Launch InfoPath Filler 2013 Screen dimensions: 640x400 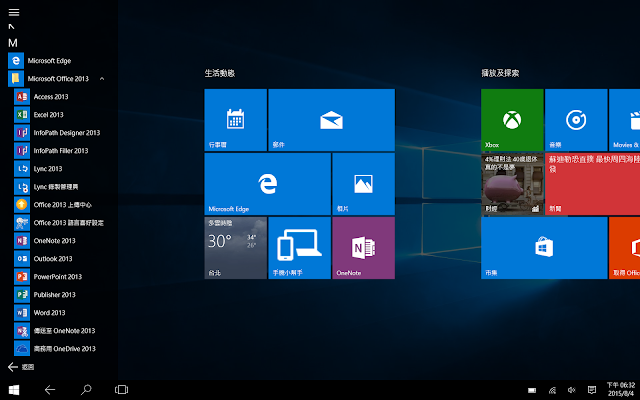tap(61, 151)
